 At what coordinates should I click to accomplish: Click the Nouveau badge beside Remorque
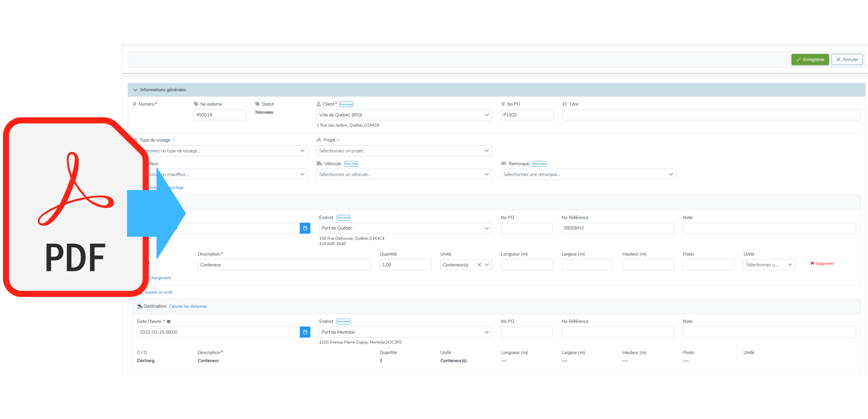coord(539,164)
